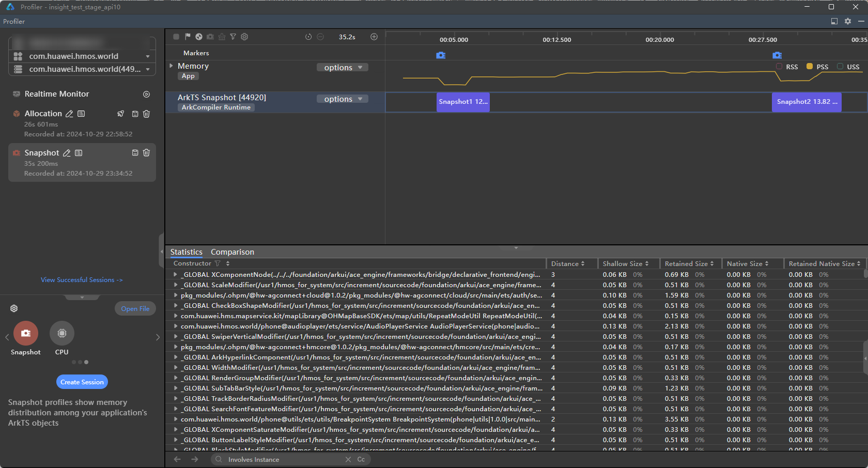Zoom in the timeline with the plus icon

click(x=374, y=37)
